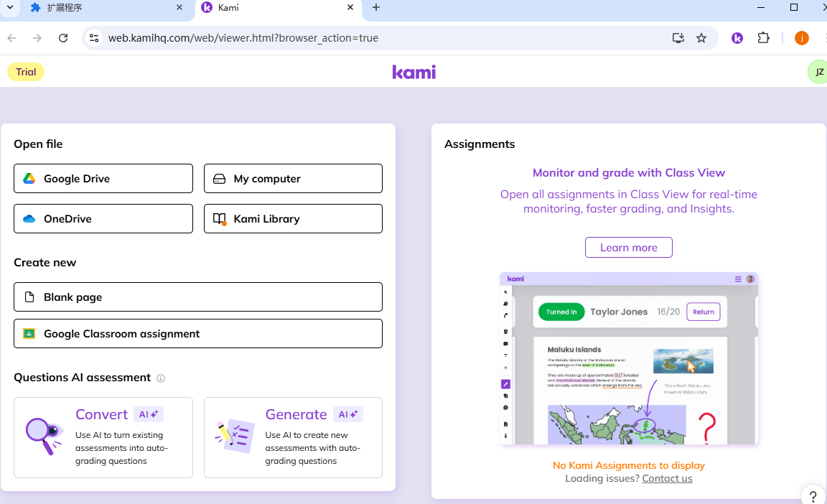827x504 pixels.
Task: Go back to previous page
Action: (11, 38)
